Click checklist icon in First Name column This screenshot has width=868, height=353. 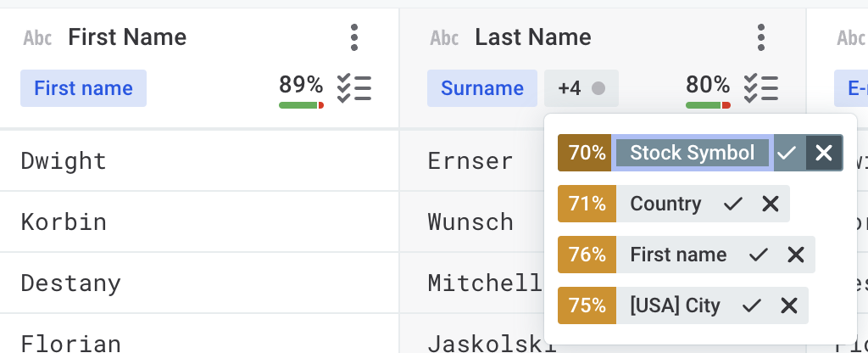(354, 88)
